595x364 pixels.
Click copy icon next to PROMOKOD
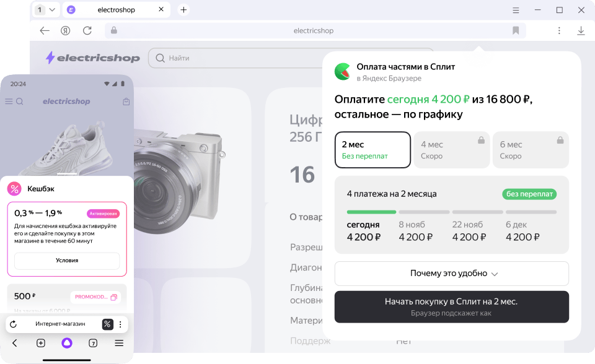pyautogui.click(x=114, y=297)
